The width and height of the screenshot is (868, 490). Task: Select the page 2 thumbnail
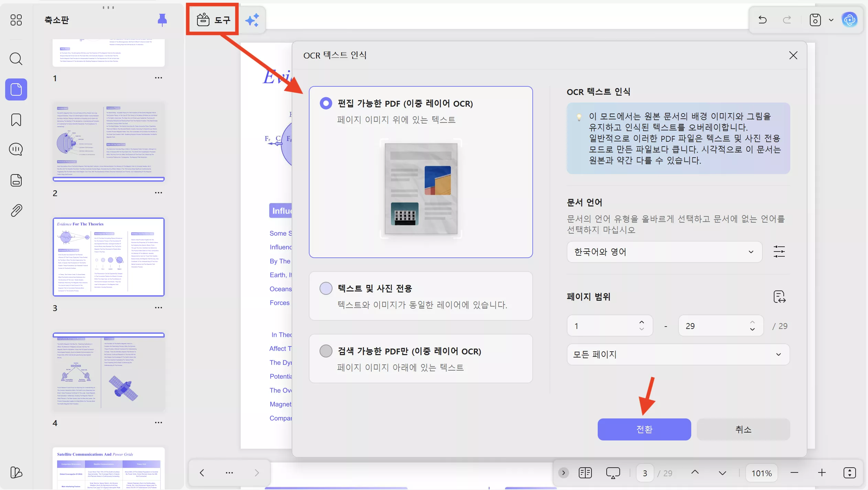pos(109,141)
